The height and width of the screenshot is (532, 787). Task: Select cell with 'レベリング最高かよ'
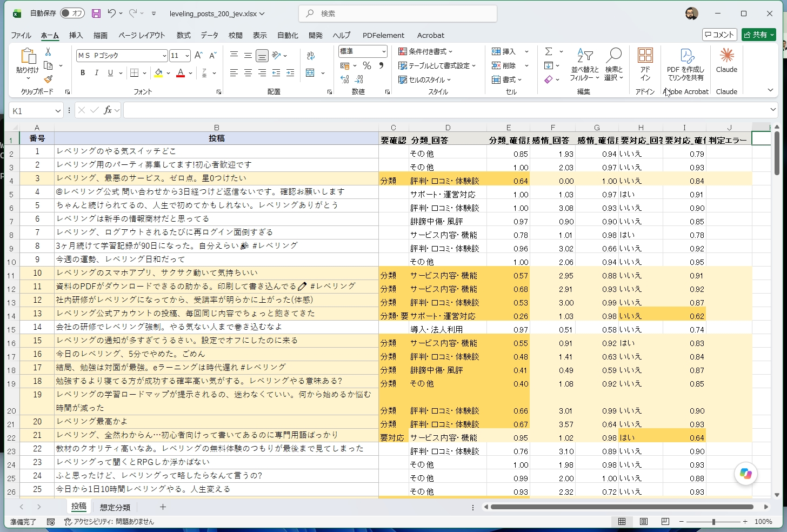[216, 422]
